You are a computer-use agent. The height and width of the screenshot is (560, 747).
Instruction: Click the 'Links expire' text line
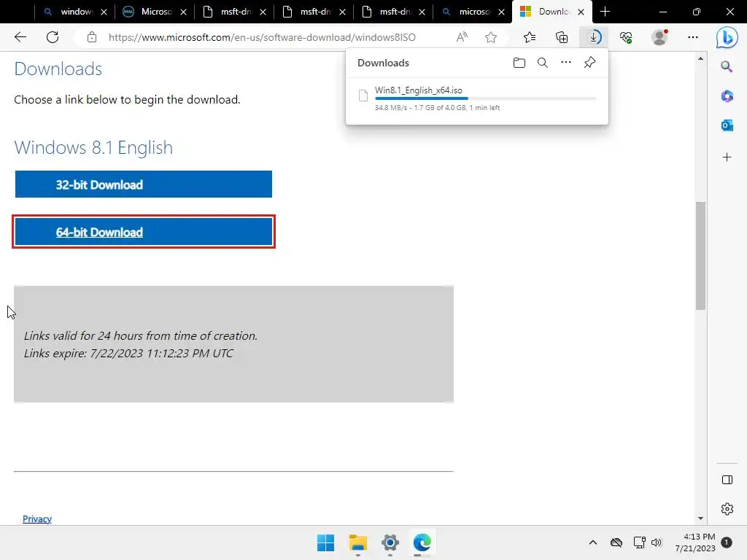tap(128, 354)
